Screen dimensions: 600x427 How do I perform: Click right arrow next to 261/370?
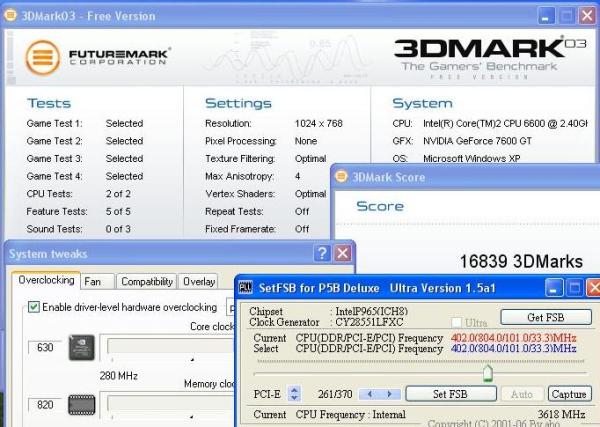390,394
